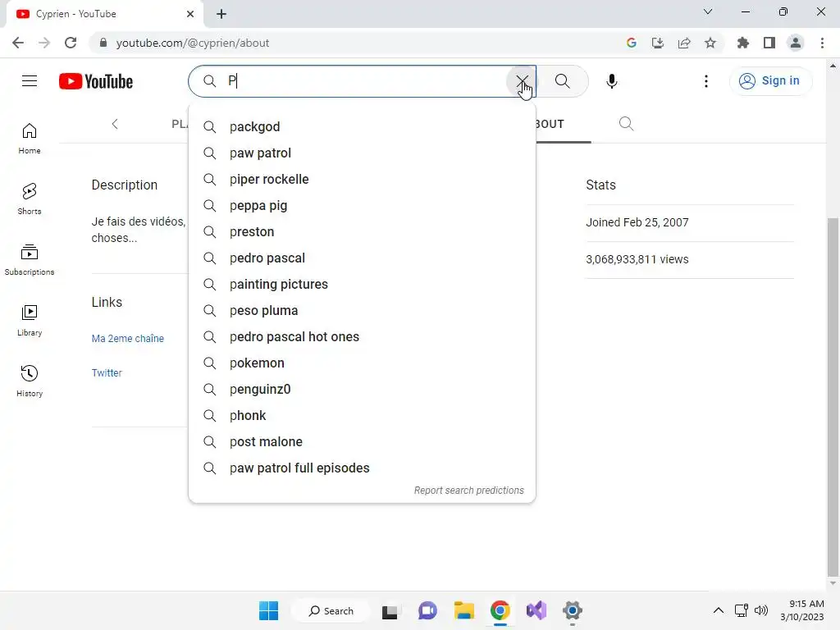840x630 pixels.
Task: Choose 'packgod' search suggestion
Action: (x=362, y=127)
